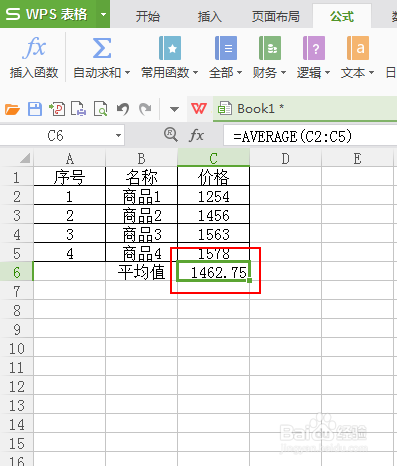Switch to the 插入 ribbon tab
This screenshot has width=397, height=466.
pos(210,16)
